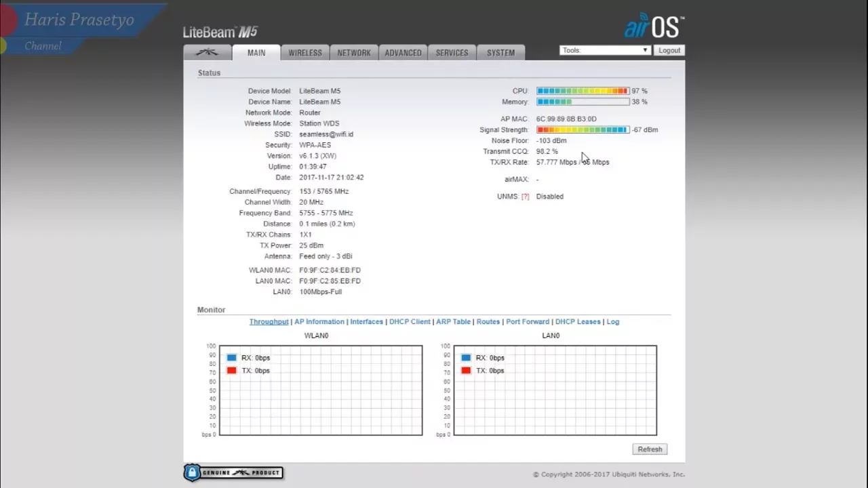Click the Memory usage bar

click(x=583, y=102)
